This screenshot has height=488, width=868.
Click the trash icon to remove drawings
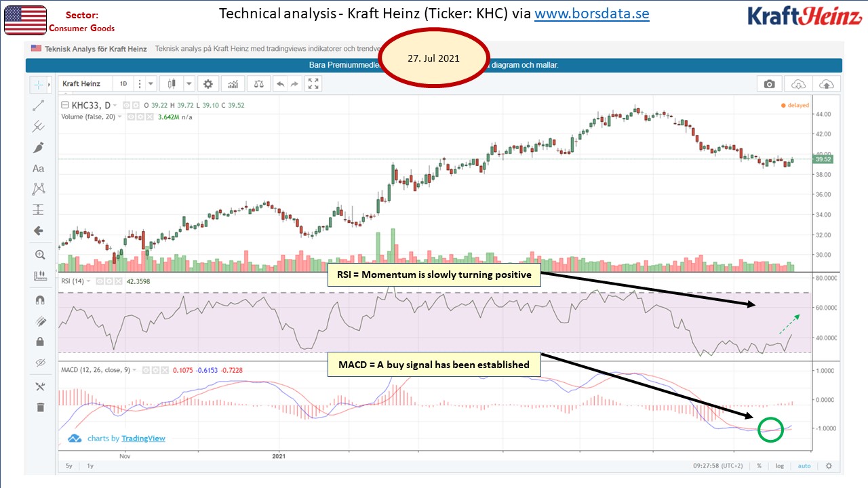coord(39,407)
